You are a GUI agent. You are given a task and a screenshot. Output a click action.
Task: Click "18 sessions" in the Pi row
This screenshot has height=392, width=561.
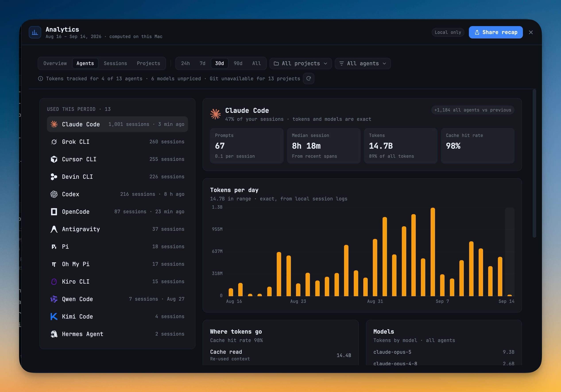tap(168, 247)
